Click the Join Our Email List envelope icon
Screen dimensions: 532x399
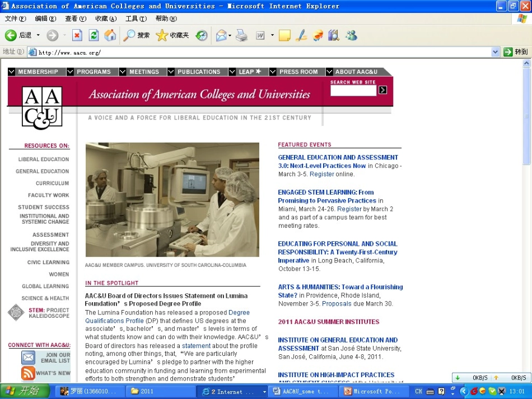coord(28,357)
